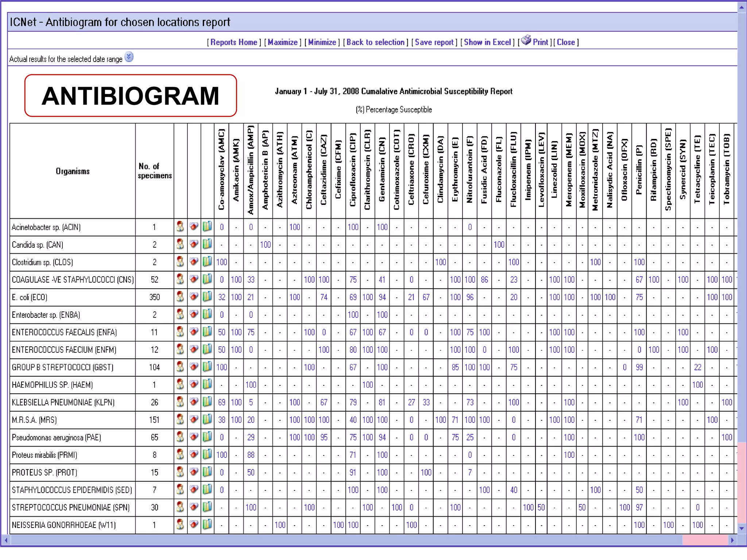Click the Close link in report toolbar
The image size is (747, 560).
(566, 42)
